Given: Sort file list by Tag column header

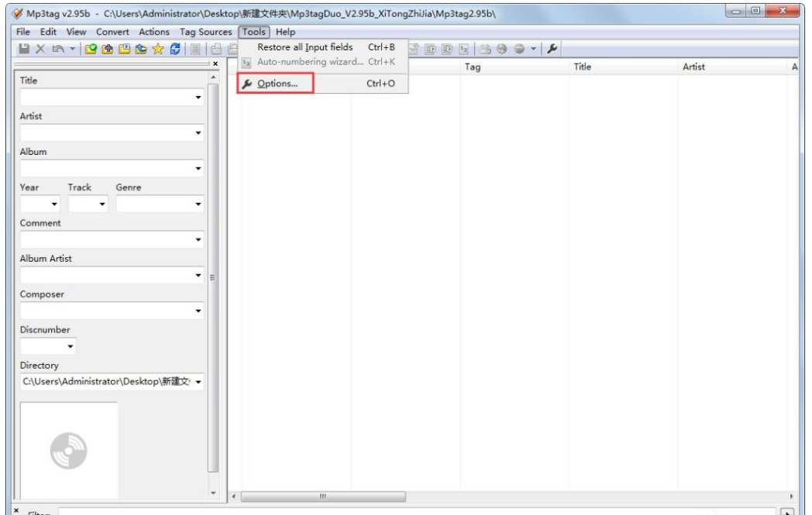Looking at the screenshot, I should click(x=514, y=67).
